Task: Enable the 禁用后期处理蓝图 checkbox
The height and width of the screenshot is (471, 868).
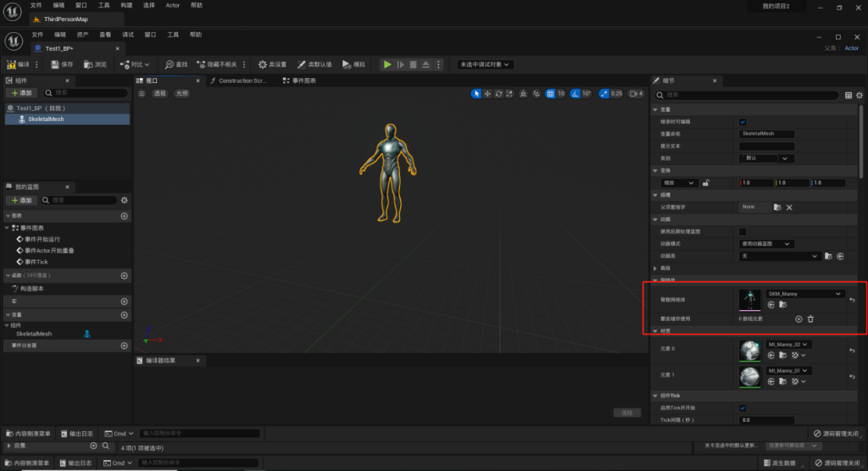Action: coord(743,231)
